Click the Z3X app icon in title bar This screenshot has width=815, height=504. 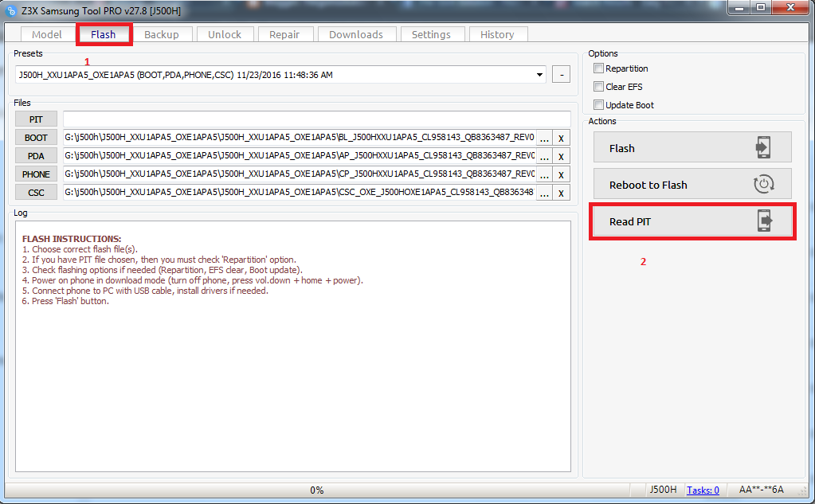11,10
